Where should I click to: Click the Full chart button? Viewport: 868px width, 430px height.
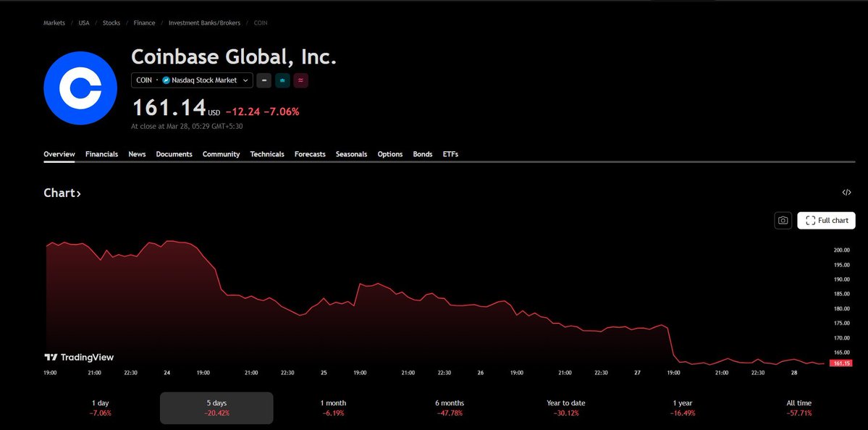click(826, 221)
